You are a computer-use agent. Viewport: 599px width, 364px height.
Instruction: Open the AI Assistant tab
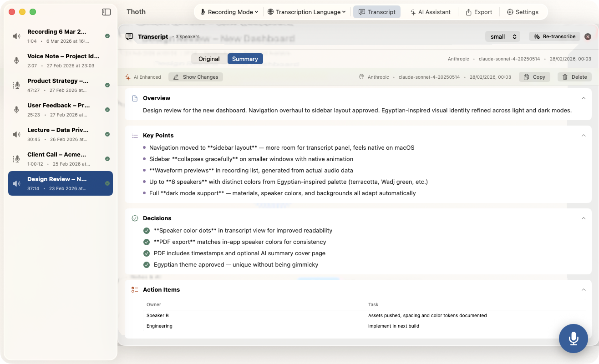tap(430, 12)
